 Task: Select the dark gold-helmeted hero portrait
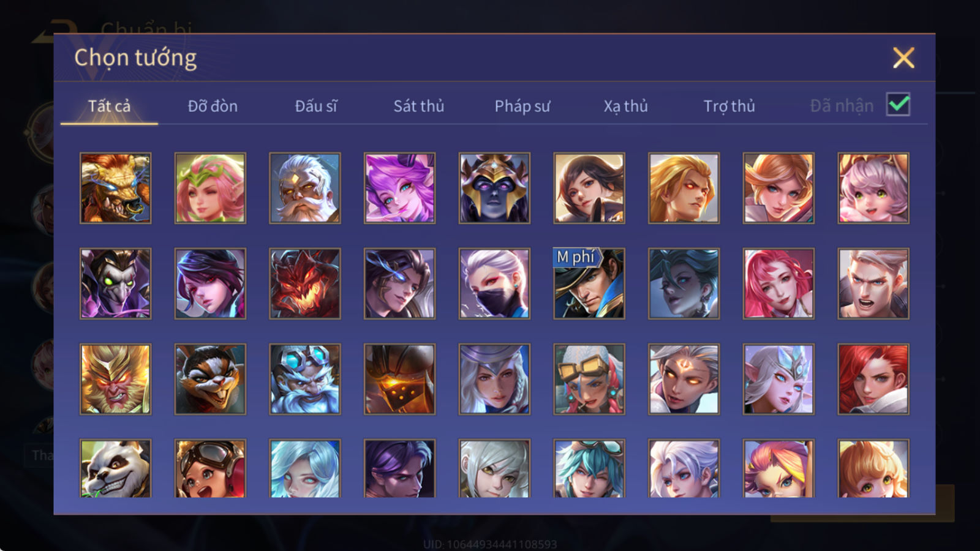(x=494, y=188)
